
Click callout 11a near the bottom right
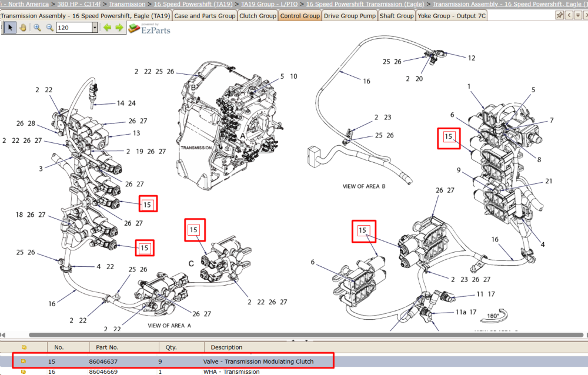tap(461, 312)
